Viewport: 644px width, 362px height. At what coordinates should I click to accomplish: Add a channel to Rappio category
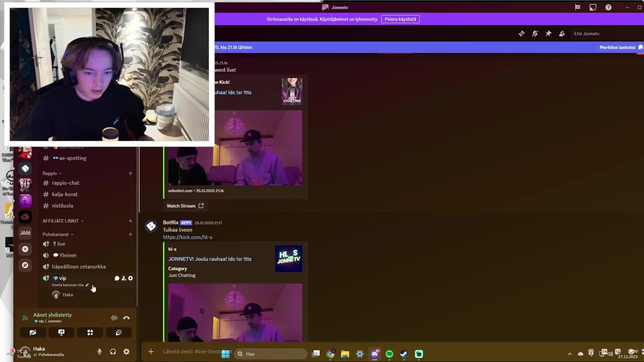click(x=130, y=173)
